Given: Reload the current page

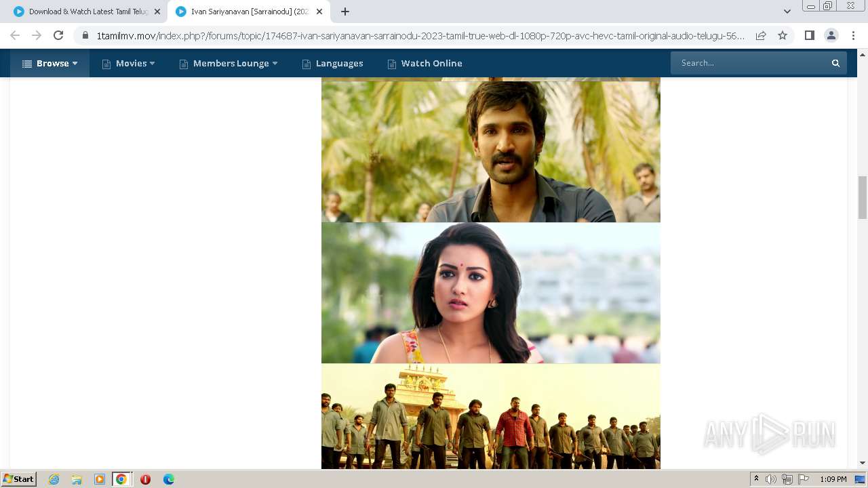Looking at the screenshot, I should pyautogui.click(x=58, y=35).
